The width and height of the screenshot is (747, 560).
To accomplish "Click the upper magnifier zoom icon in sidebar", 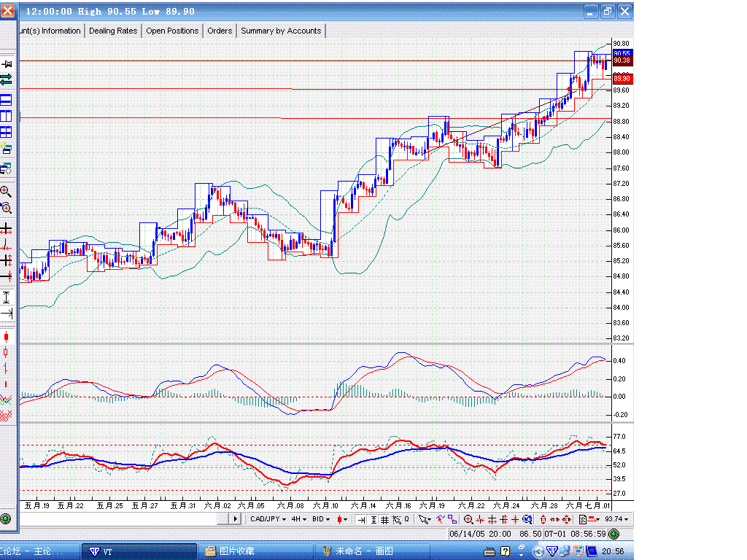I will [x=6, y=192].
